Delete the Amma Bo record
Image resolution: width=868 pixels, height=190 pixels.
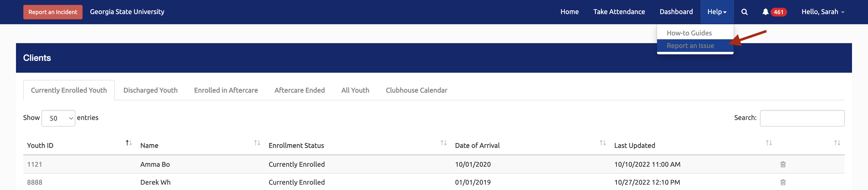tap(783, 164)
